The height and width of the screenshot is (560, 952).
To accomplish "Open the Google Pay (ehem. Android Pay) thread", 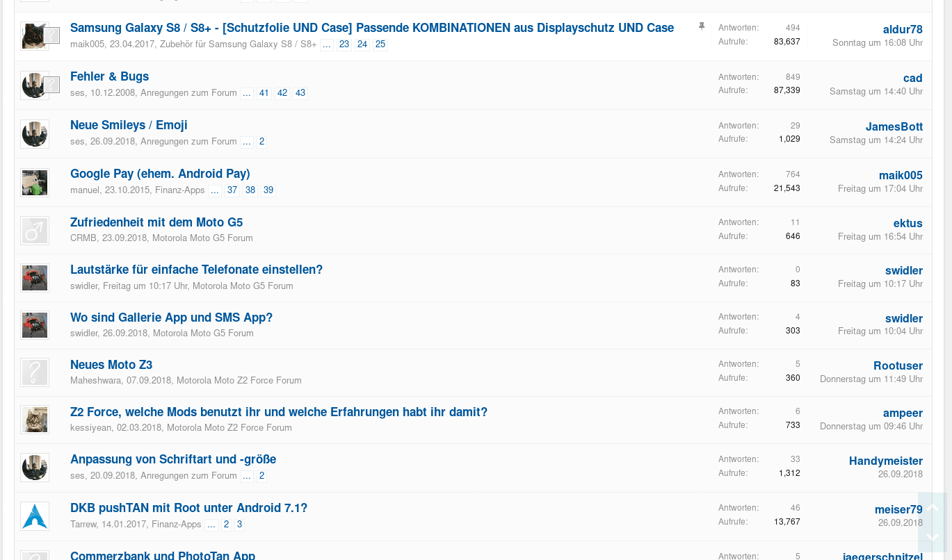I will pos(160,174).
